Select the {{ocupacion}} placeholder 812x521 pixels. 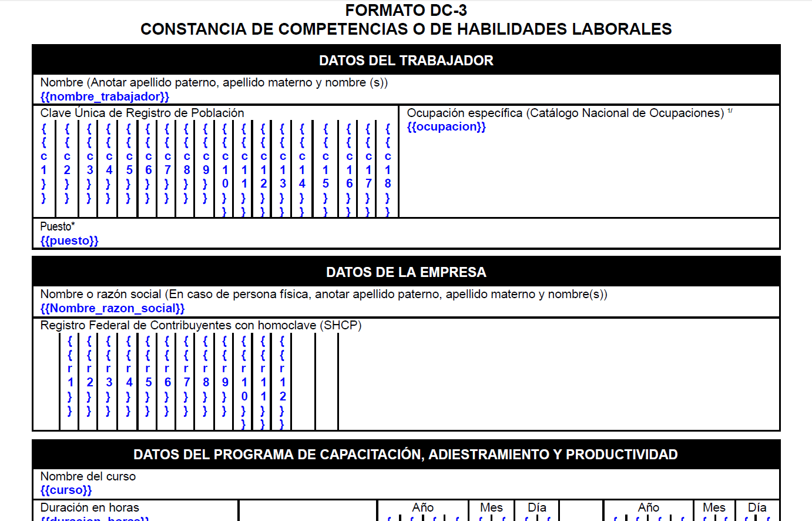coord(447,126)
